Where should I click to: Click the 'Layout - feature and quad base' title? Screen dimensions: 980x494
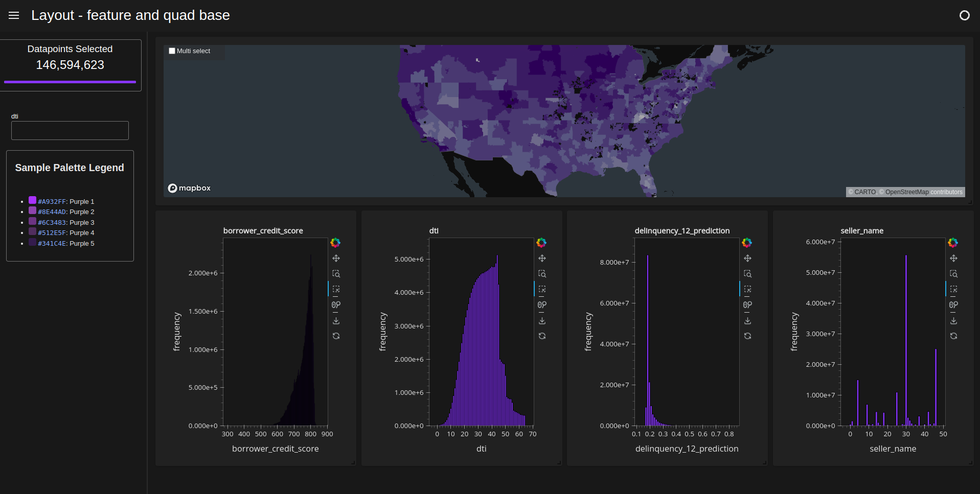[130, 15]
